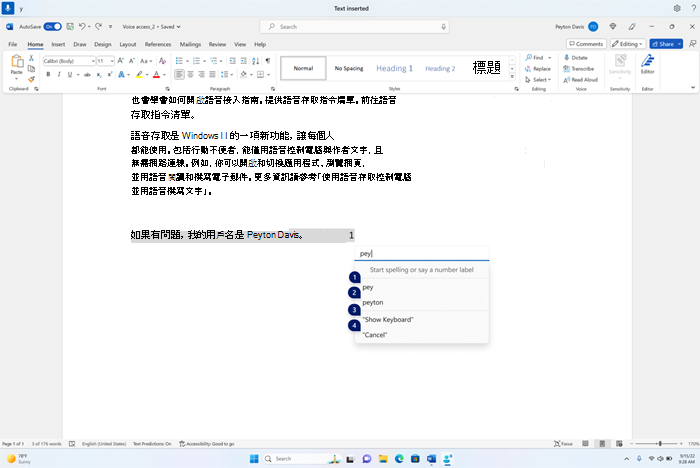This screenshot has height=468, width=700.
Task: Click the Save icon next to AutoSave
Action: click(70, 26)
